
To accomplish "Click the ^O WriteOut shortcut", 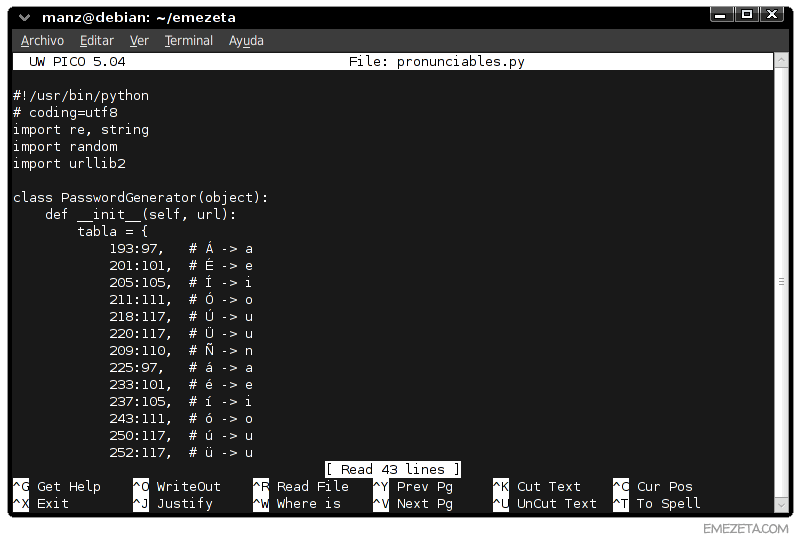I will click(x=177, y=486).
